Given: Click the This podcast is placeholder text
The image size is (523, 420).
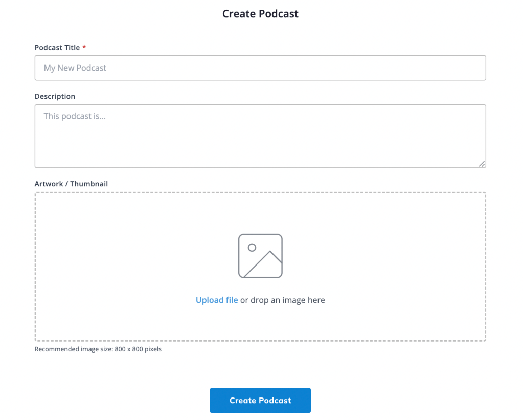Looking at the screenshot, I should (x=75, y=116).
